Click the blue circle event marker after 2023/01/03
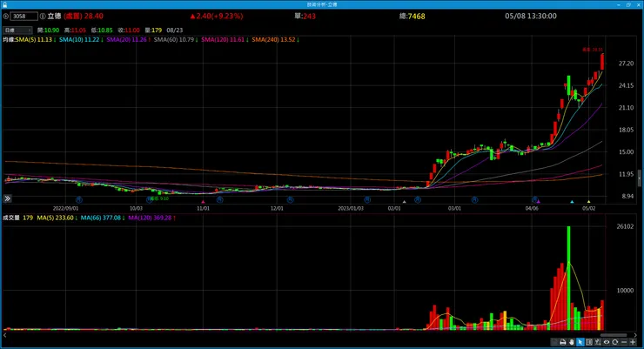644x349 pixels. (x=367, y=199)
